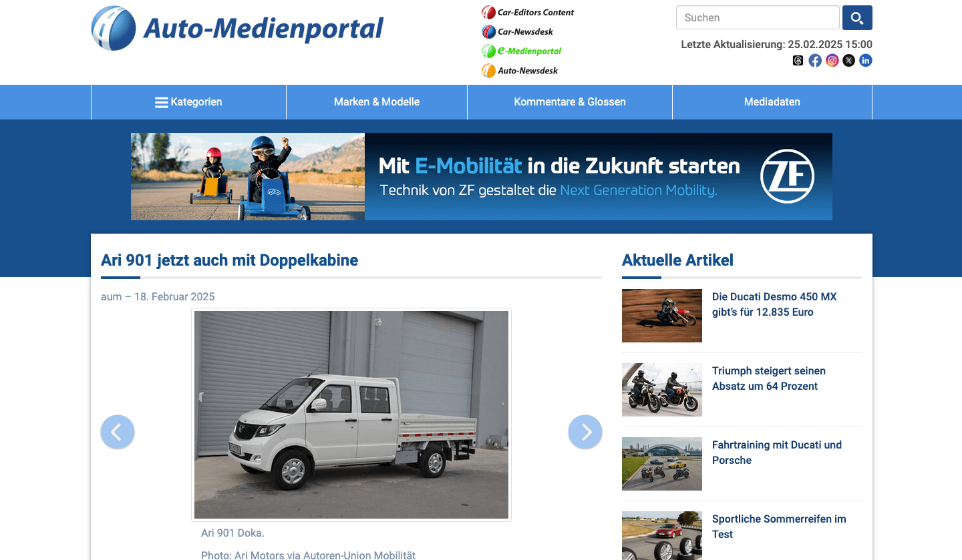This screenshot has width=962, height=560.
Task: Open the Marken & Modelle menu
Action: pyautogui.click(x=377, y=102)
